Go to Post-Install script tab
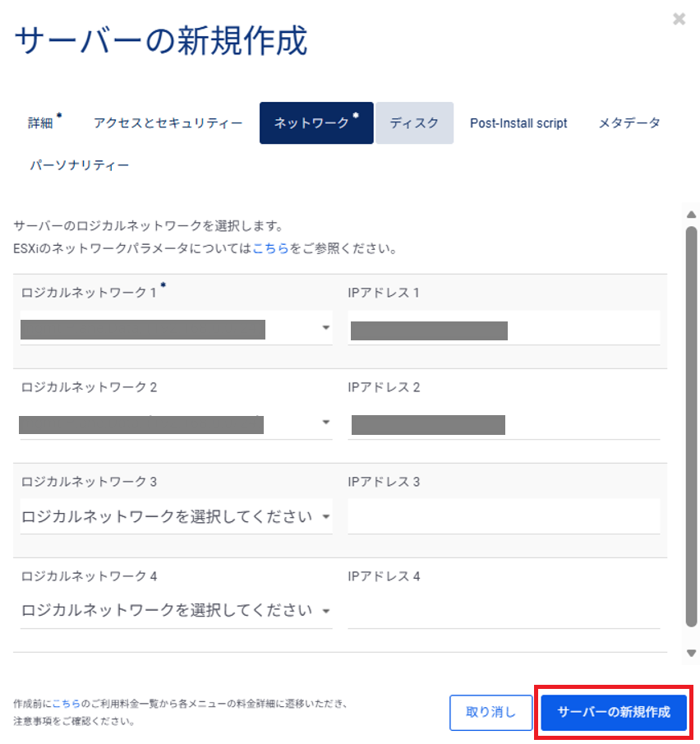This screenshot has width=700, height=744. pos(518,123)
